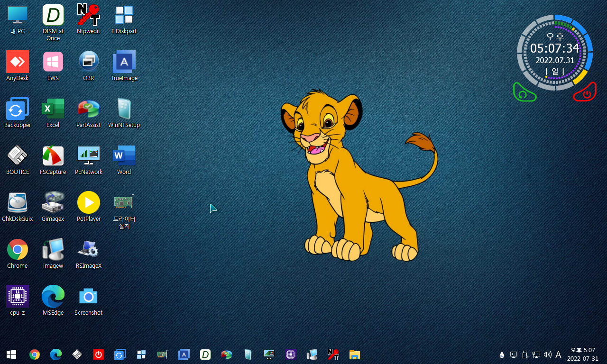Open PENetwork desktop shortcut
Viewport: 607px width, 364px height.
89,160
